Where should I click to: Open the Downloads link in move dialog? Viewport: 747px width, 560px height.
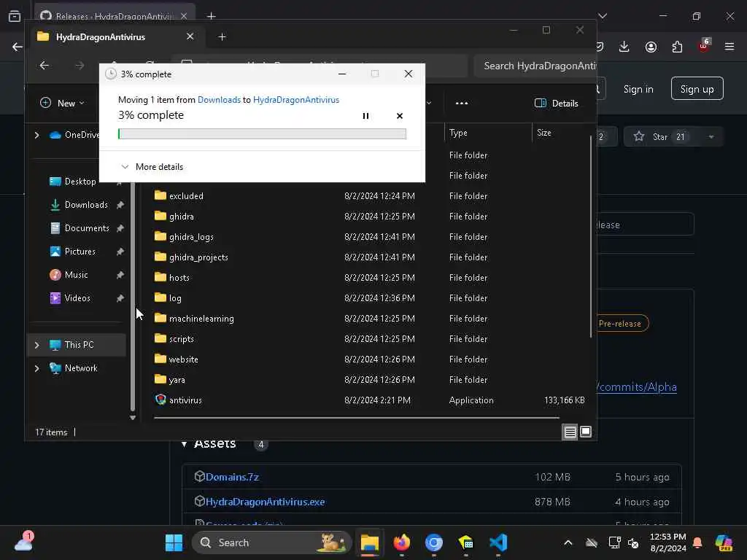coord(219,99)
